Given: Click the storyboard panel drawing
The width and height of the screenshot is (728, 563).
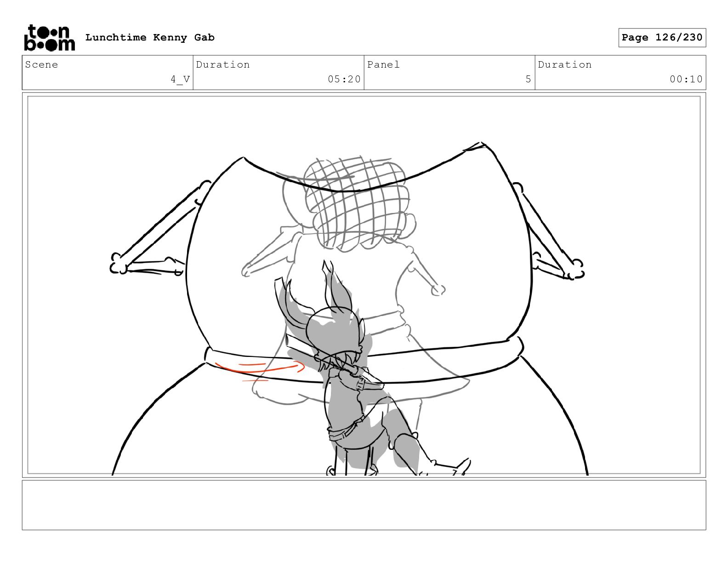Looking at the screenshot, I should (x=364, y=285).
